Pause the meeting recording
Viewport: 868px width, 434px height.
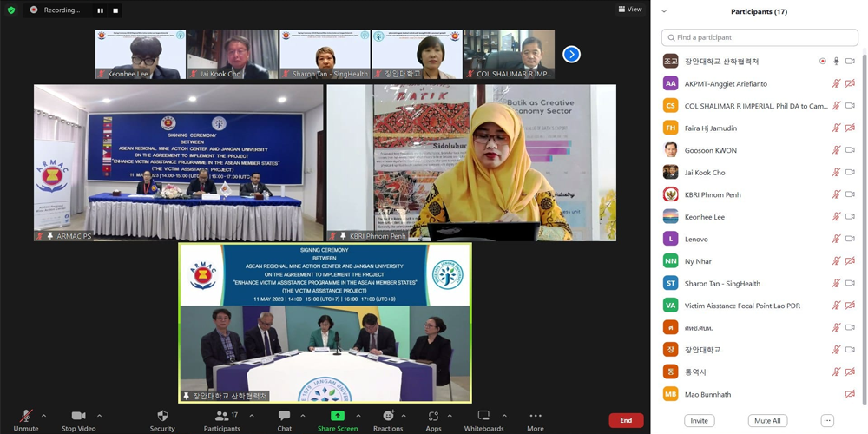pyautogui.click(x=100, y=10)
